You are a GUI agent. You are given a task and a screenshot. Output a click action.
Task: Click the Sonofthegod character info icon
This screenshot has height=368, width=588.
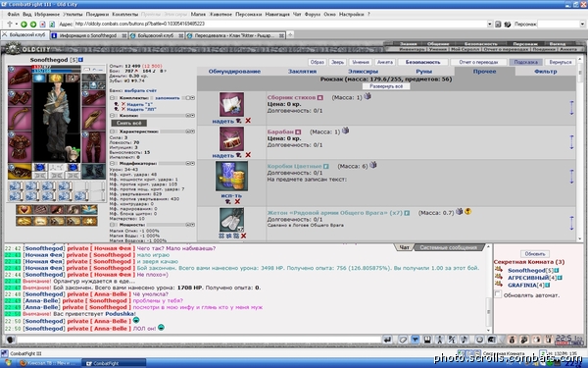(81, 60)
